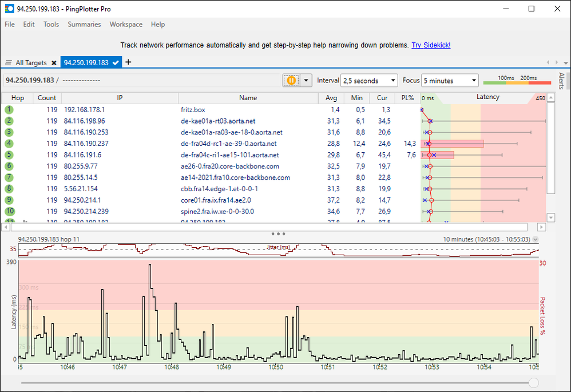Screen dimensions: 571x392
Task: Open the timeline graph options chevron
Action: pos(535,239)
